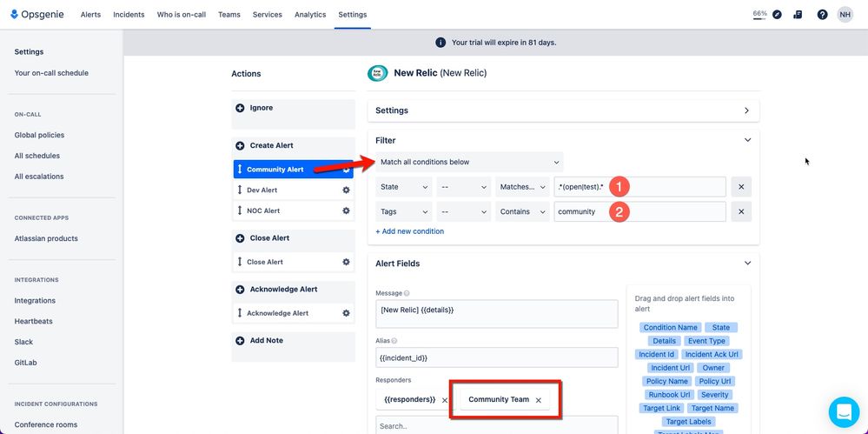
Task: Open All schedules in sidebar
Action: point(37,156)
